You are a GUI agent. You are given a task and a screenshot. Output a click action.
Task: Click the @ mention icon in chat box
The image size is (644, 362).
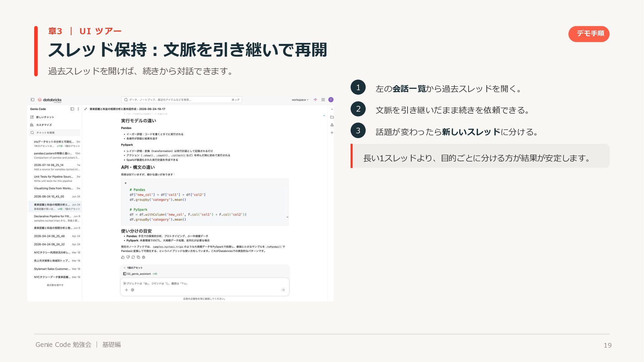click(132, 290)
